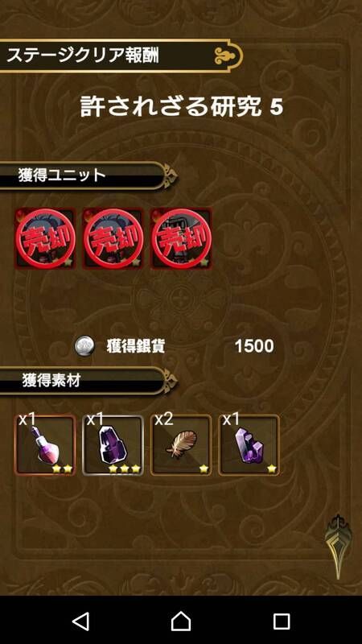Tap the Android home button
Screen dimensions: 362x644
(x=181, y=621)
